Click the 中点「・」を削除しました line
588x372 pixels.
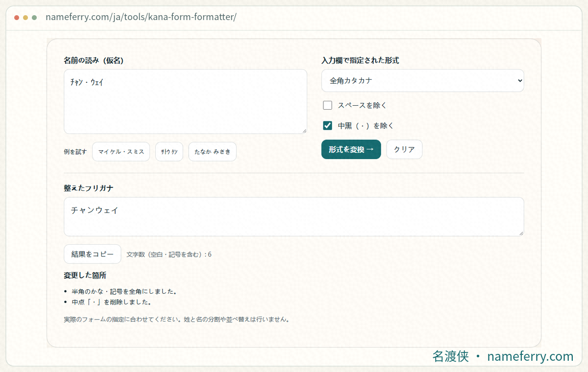pos(111,302)
